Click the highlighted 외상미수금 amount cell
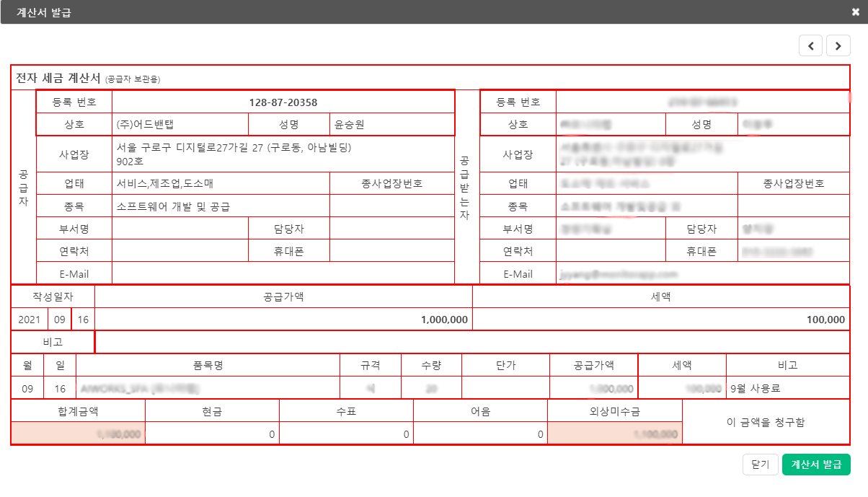 click(x=614, y=434)
